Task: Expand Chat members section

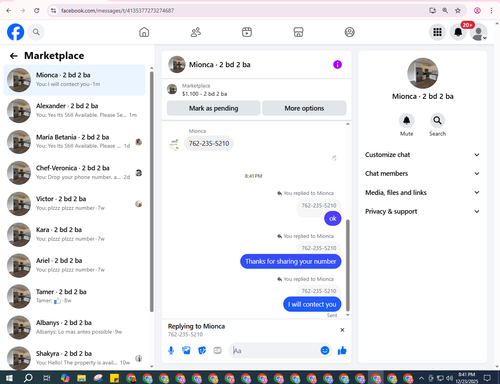Action: point(422,173)
